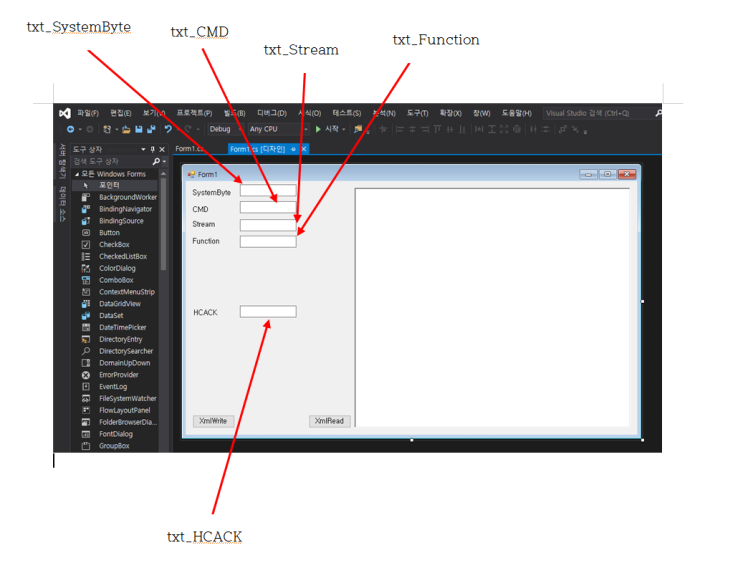This screenshot has width=743, height=563.
Task: Select the pointer tool in the toolbox
Action: pyautogui.click(x=115, y=185)
